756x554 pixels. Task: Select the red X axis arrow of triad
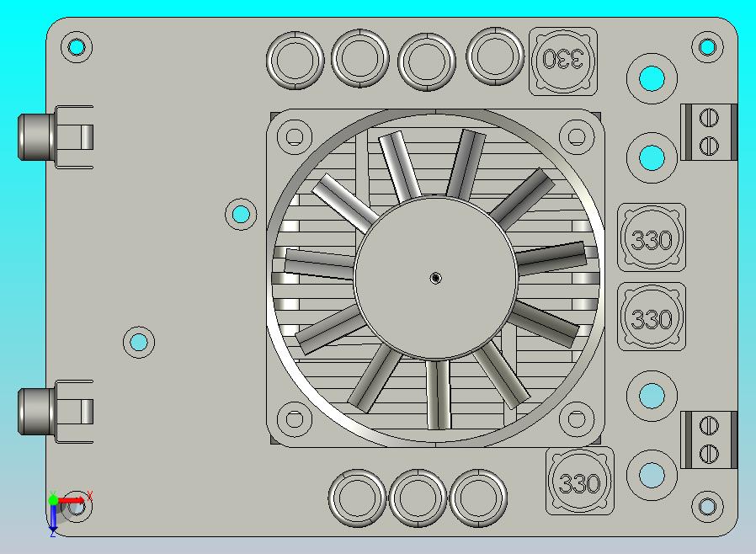(72, 500)
